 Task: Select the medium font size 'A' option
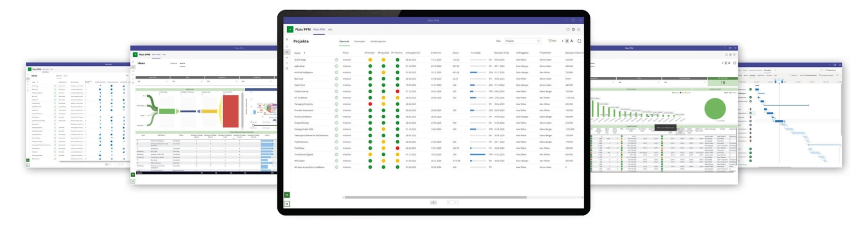(567, 41)
